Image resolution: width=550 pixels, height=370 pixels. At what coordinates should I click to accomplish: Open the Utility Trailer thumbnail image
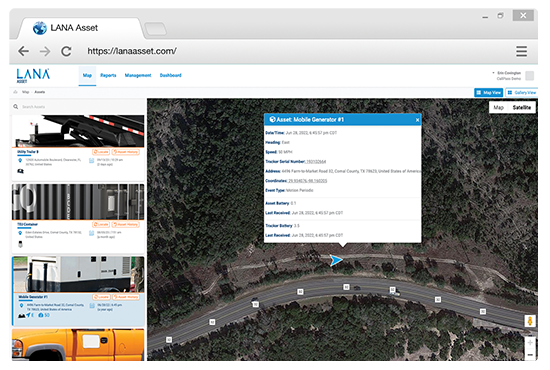78,131
